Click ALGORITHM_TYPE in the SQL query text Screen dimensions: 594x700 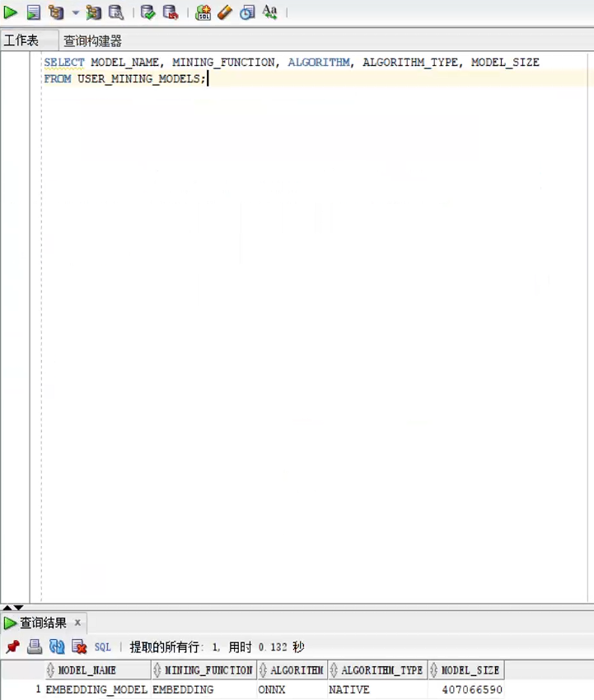[410, 62]
